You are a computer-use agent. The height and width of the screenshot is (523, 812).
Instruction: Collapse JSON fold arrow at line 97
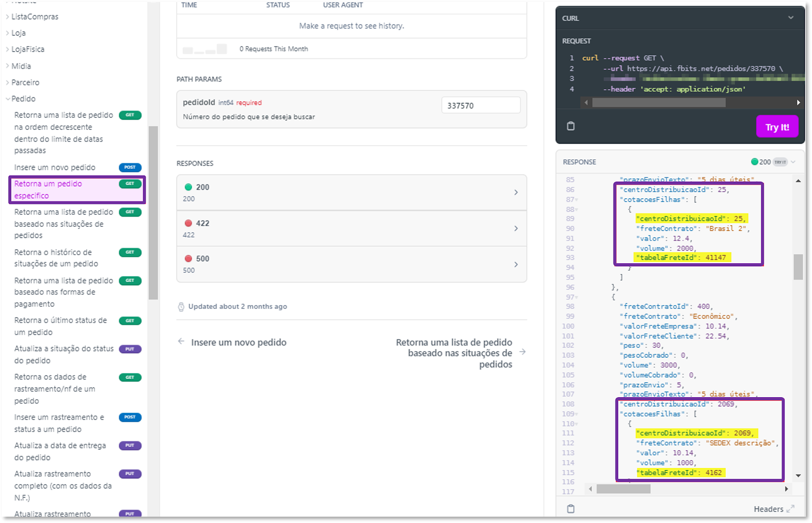pyautogui.click(x=577, y=297)
